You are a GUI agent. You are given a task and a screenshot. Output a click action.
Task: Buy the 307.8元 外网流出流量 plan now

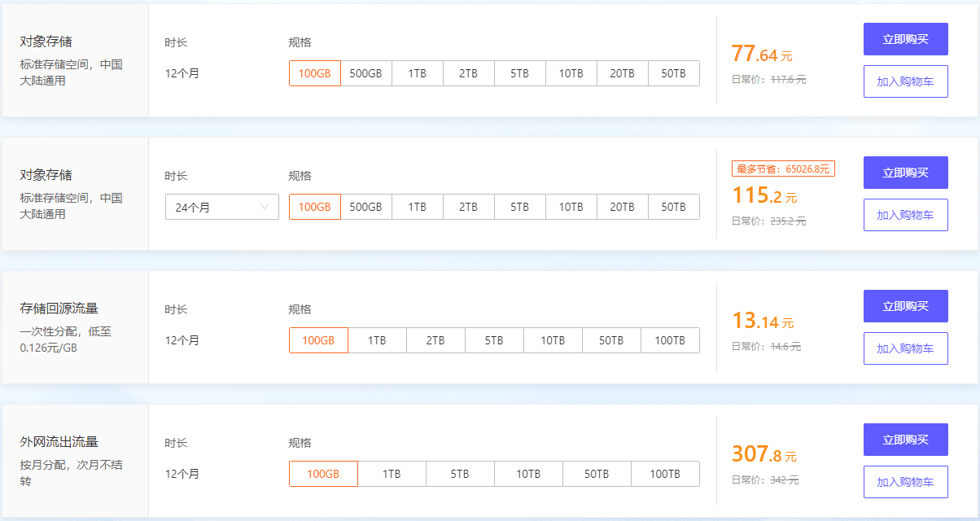(x=905, y=440)
